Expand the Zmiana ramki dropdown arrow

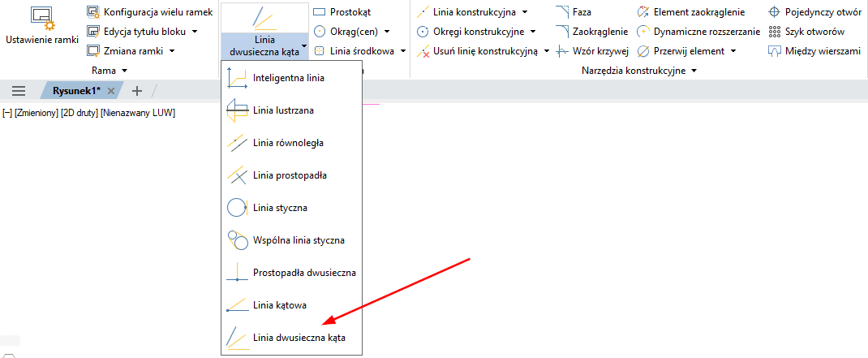coord(172,51)
